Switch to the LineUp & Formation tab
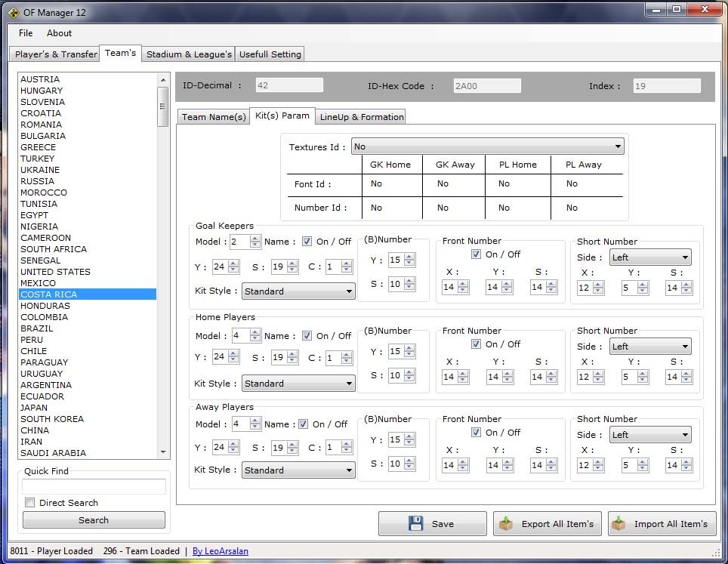Viewport: 728px width, 564px height. tap(361, 117)
